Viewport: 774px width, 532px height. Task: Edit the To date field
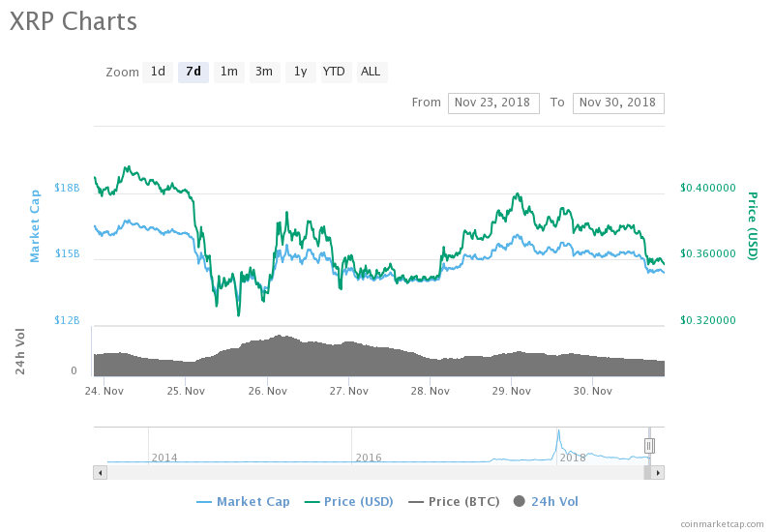tap(618, 103)
